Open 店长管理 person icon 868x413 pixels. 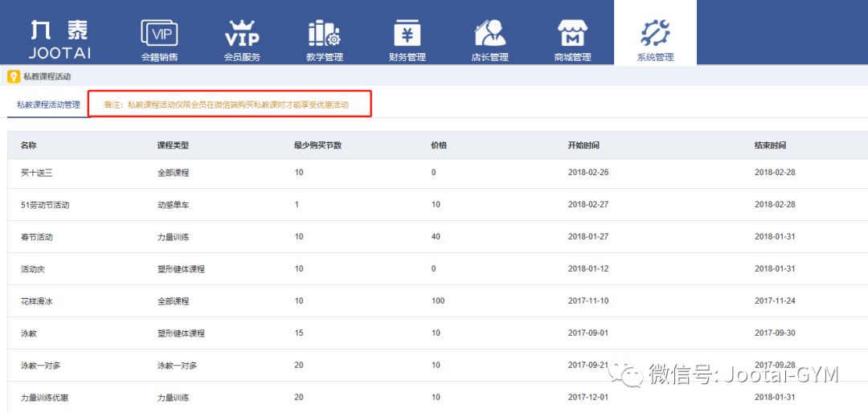(490, 33)
